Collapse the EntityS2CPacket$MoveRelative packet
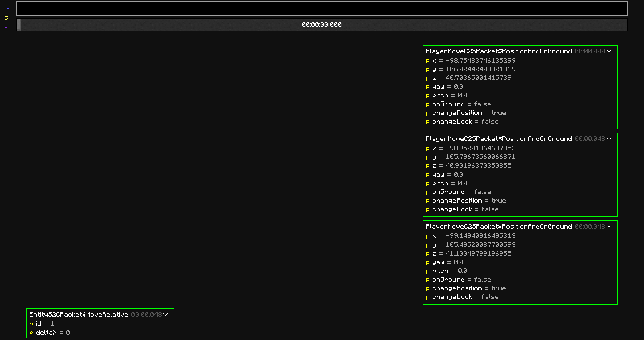 coord(166,314)
